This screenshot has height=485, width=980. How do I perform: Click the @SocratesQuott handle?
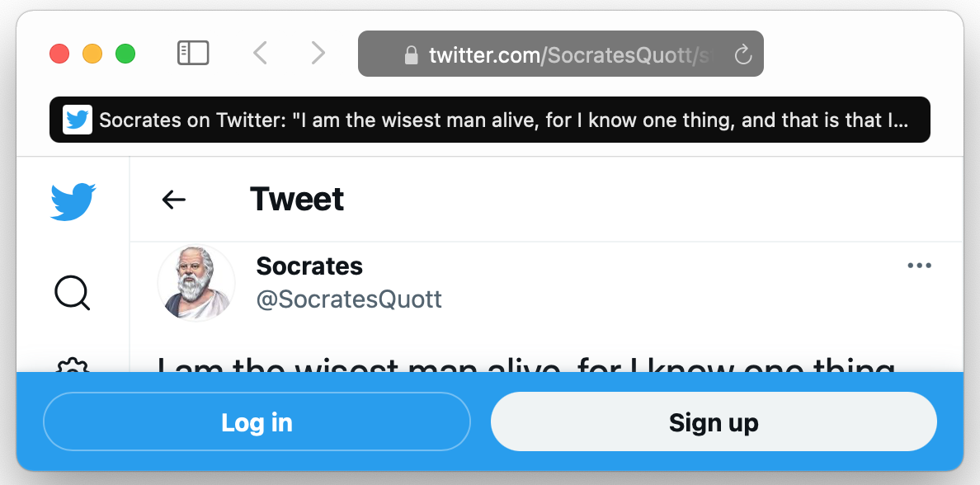pyautogui.click(x=349, y=299)
